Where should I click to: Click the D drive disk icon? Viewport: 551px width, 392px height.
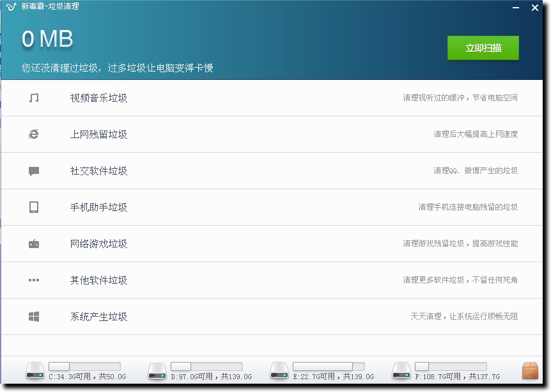[x=157, y=371]
